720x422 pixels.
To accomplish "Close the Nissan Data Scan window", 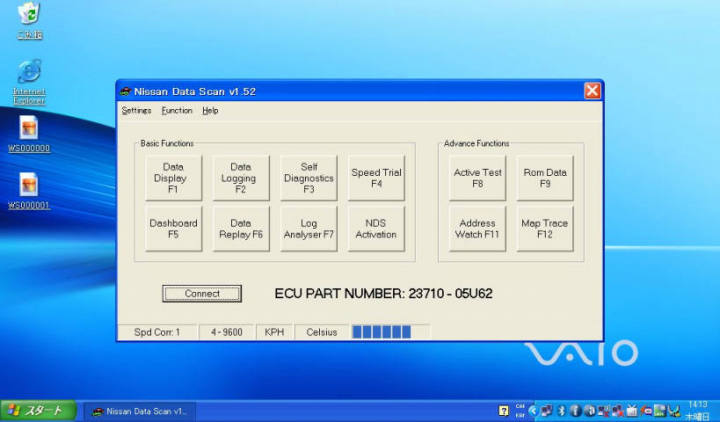I will pos(592,91).
